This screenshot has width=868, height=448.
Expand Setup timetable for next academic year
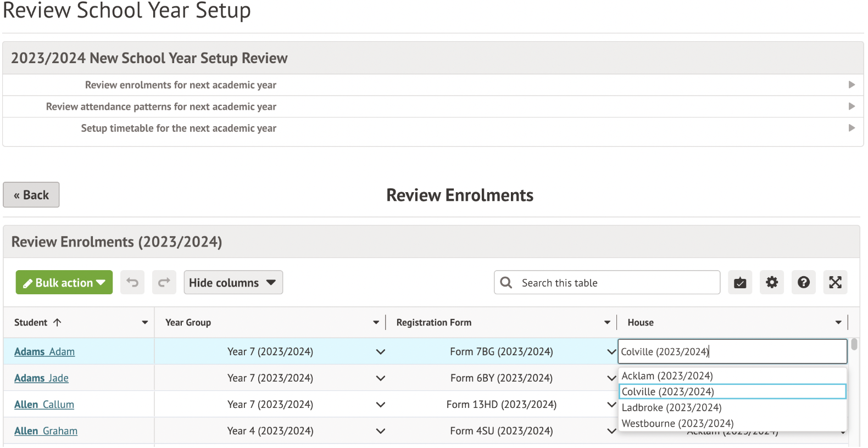tap(433, 128)
